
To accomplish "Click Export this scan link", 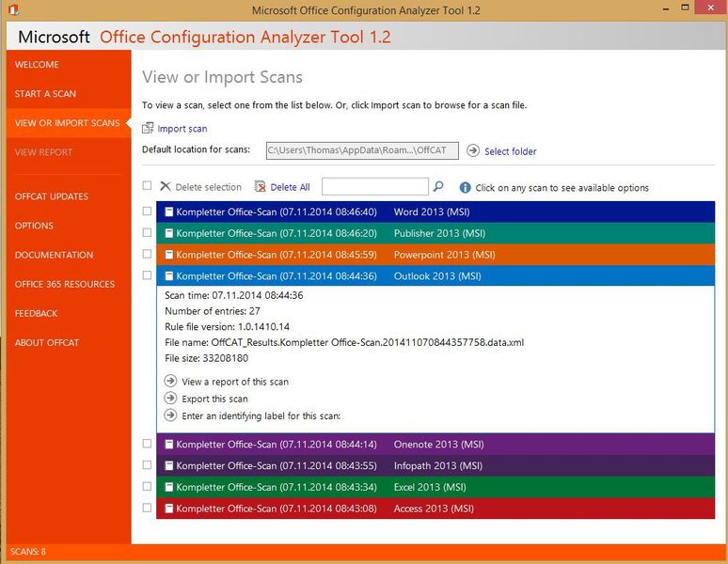I will coord(214,399).
